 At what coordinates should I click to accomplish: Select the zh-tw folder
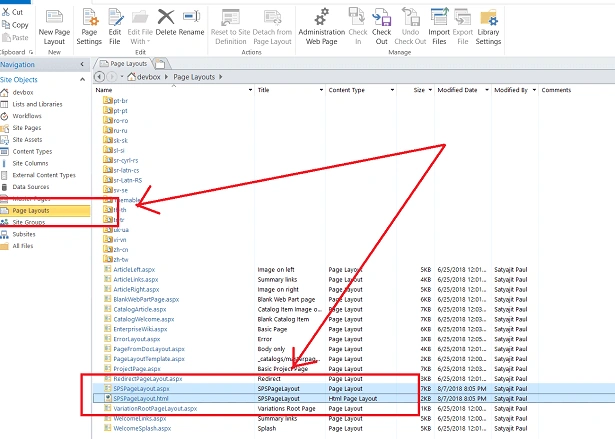[121, 260]
